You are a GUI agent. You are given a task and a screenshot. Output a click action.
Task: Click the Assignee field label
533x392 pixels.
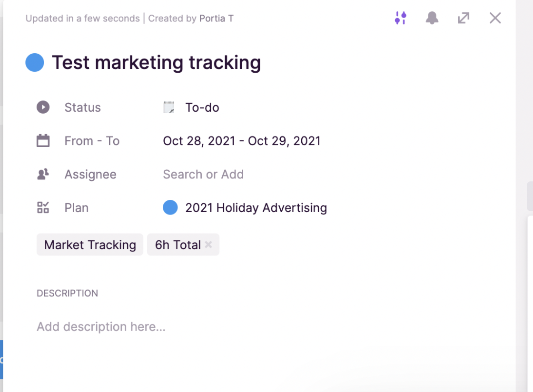click(x=90, y=174)
